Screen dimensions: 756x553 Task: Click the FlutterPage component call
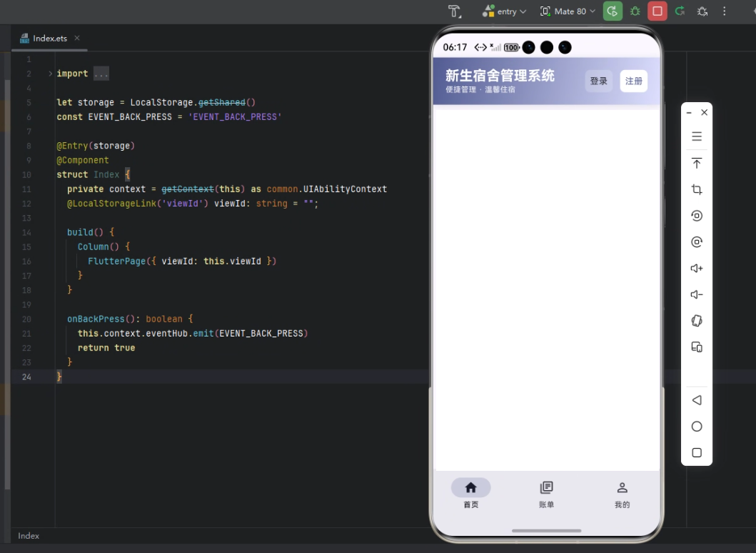(x=116, y=261)
